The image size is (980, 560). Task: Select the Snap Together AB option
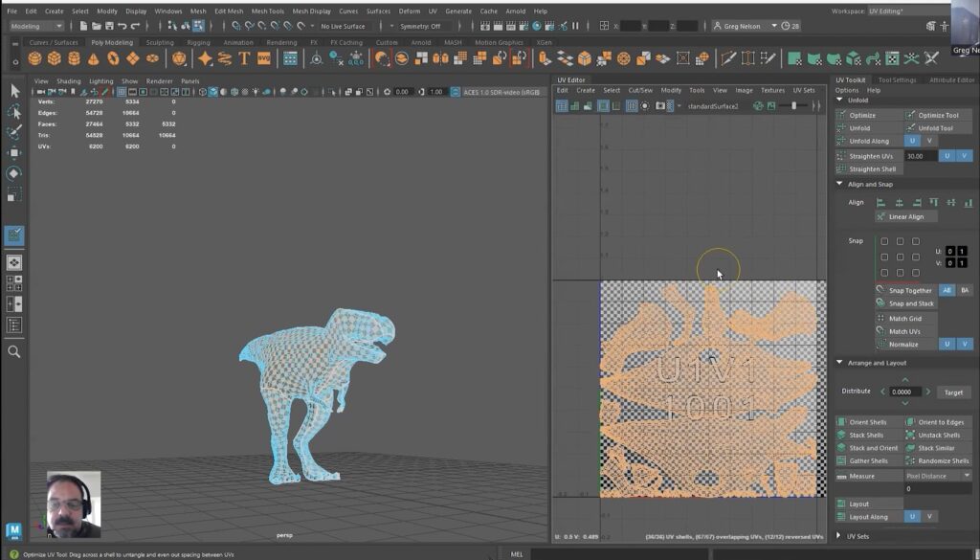pos(947,291)
